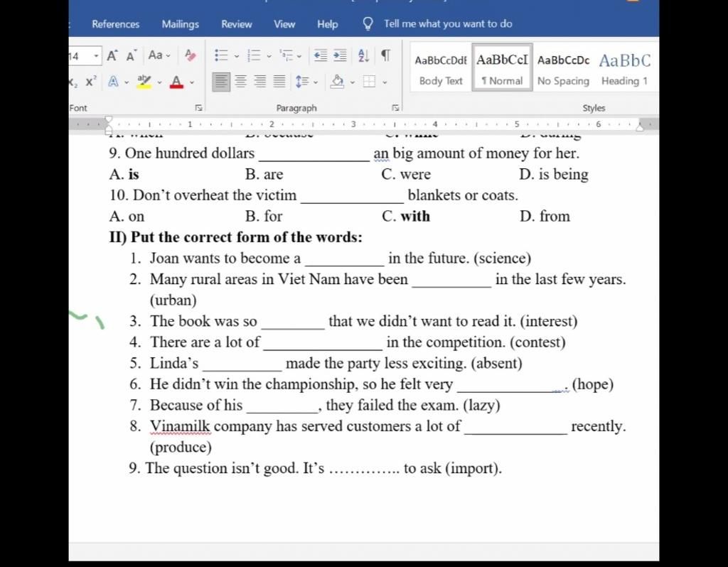This screenshot has width=728, height=567.
Task: Highlight text with the yellow highlighter icon
Action: (144, 82)
